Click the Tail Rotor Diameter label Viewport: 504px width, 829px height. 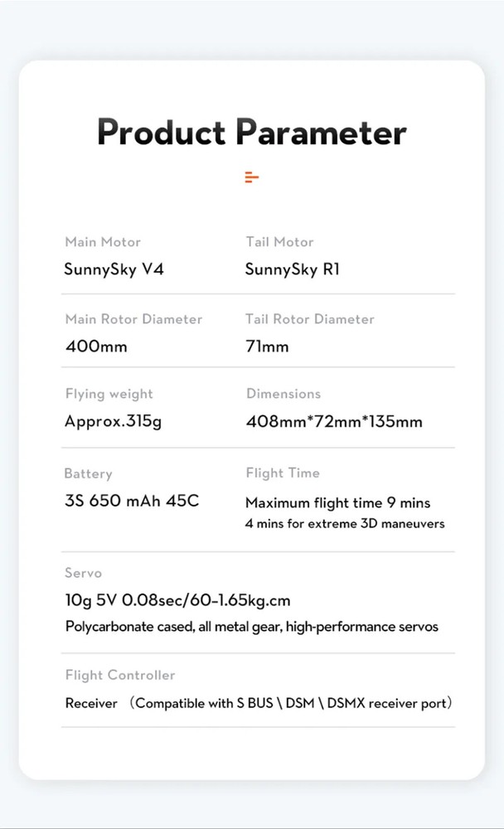tap(310, 319)
